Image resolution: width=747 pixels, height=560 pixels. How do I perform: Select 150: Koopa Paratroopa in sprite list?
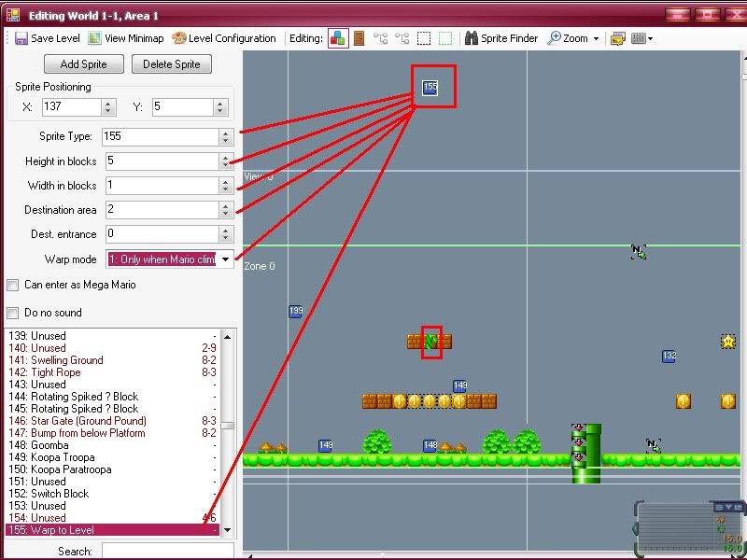coord(112,469)
